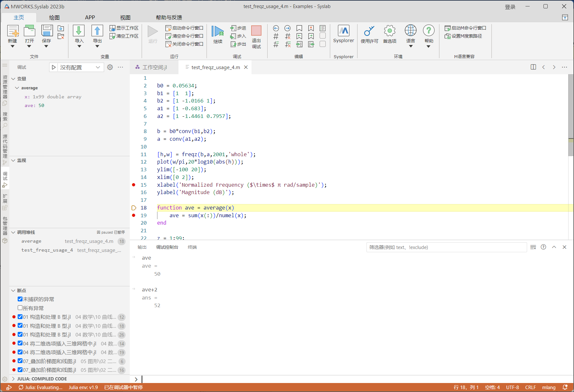Click the filter input field in debug console

[446, 247]
